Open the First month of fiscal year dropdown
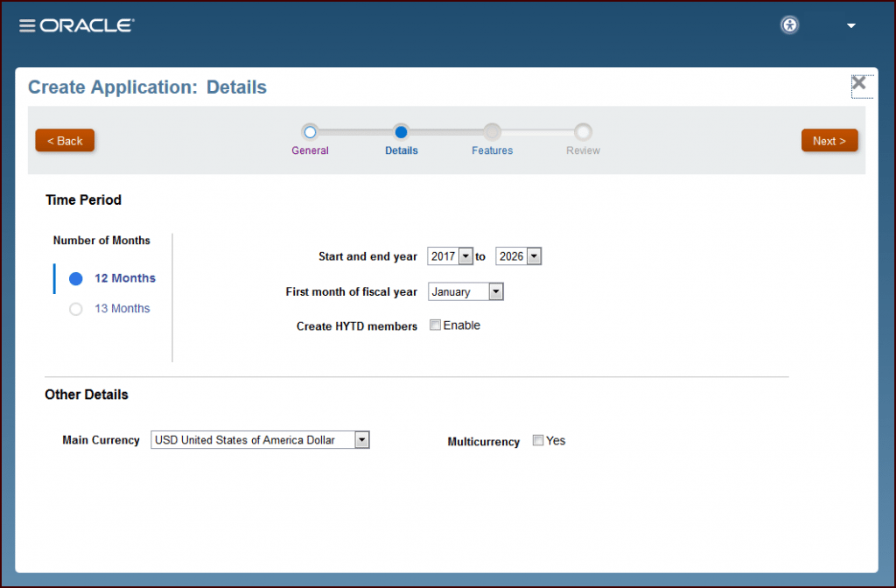The height and width of the screenshot is (588, 896). (x=465, y=292)
